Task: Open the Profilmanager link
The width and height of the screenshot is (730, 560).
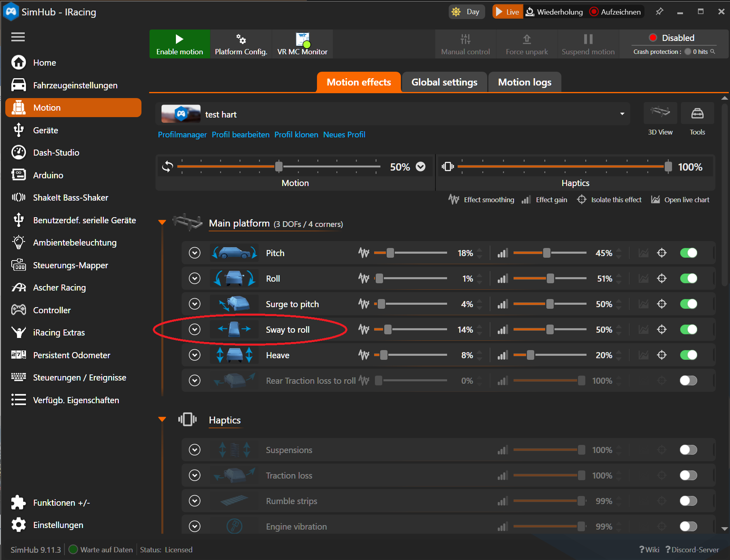Action: [182, 135]
